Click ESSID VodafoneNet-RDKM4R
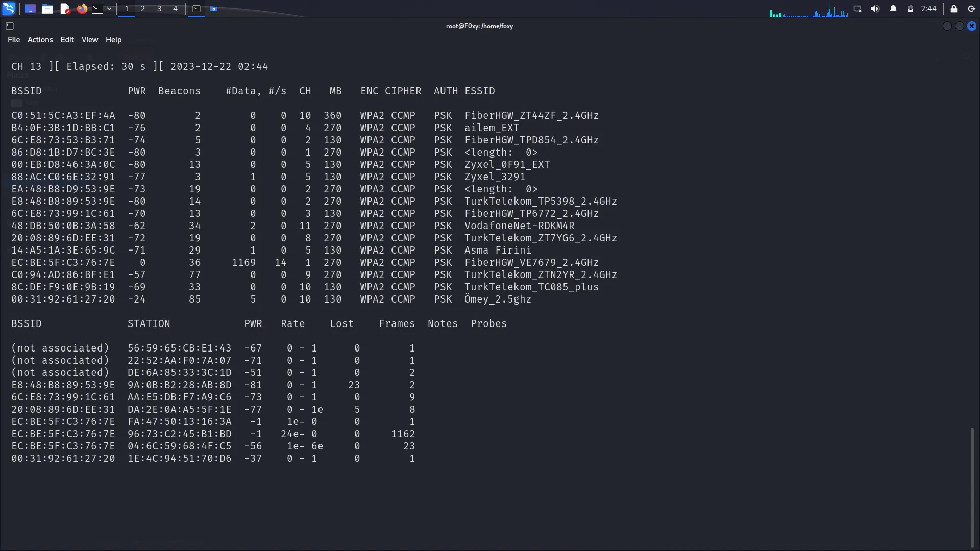 (x=519, y=226)
